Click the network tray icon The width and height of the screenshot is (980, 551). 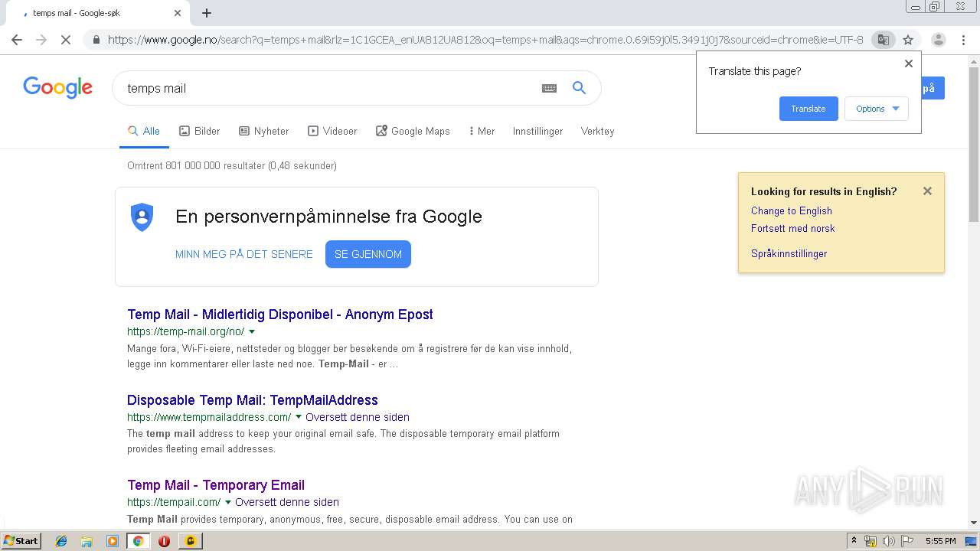(x=871, y=541)
